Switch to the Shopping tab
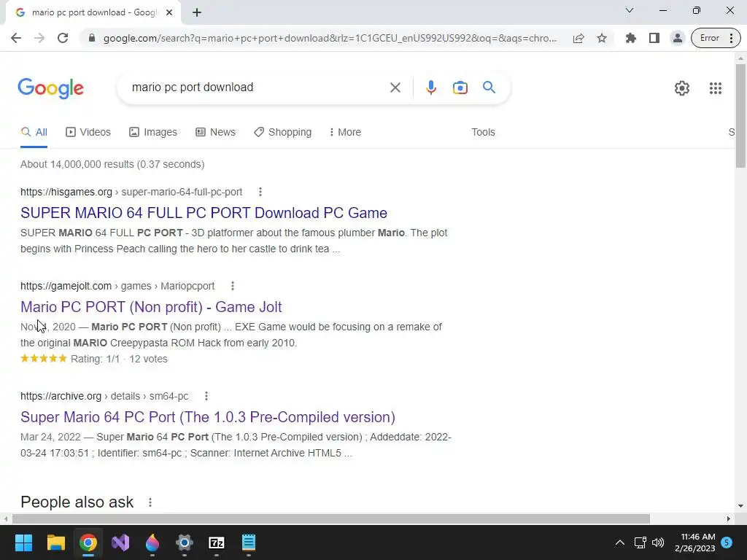747x560 pixels. click(282, 133)
